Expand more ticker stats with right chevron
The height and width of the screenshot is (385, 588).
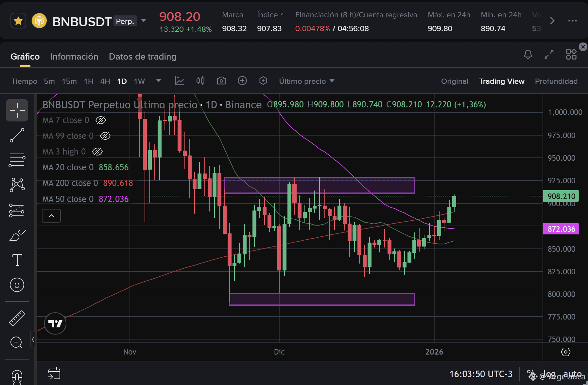click(x=552, y=21)
